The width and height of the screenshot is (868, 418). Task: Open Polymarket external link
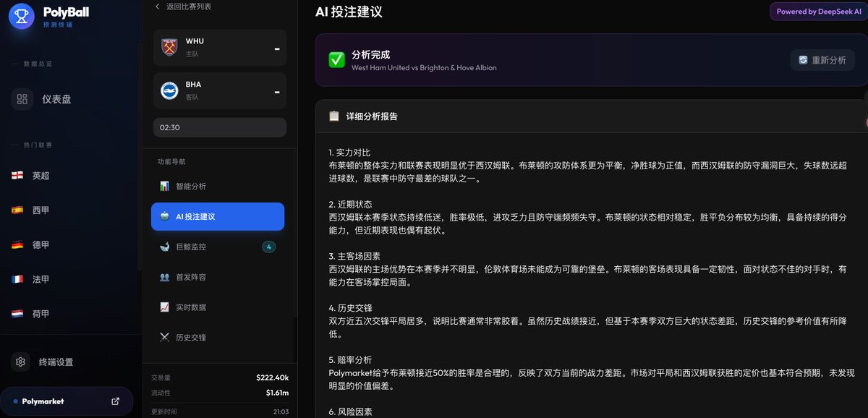coord(67,401)
